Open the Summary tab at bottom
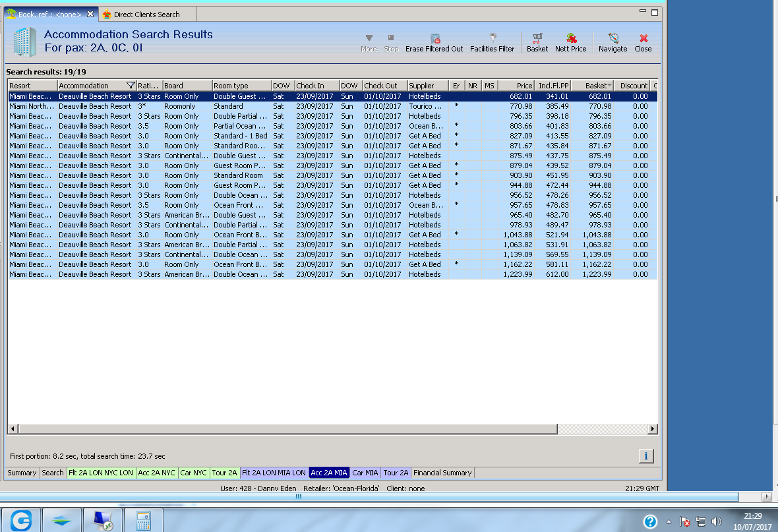Screen dimensions: 778x532 22,473
